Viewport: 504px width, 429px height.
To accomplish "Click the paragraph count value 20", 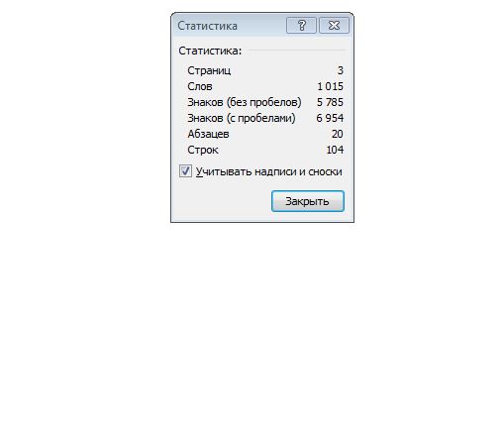I will point(338,134).
